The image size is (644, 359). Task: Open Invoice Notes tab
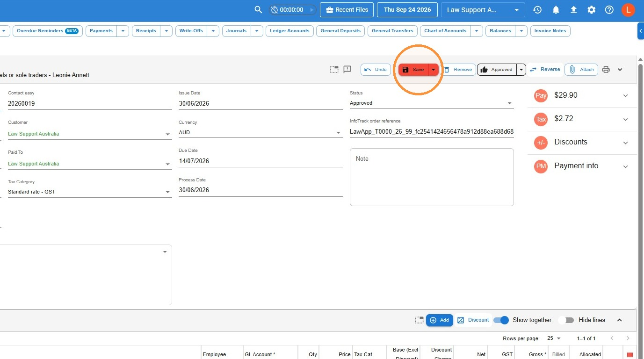click(550, 31)
